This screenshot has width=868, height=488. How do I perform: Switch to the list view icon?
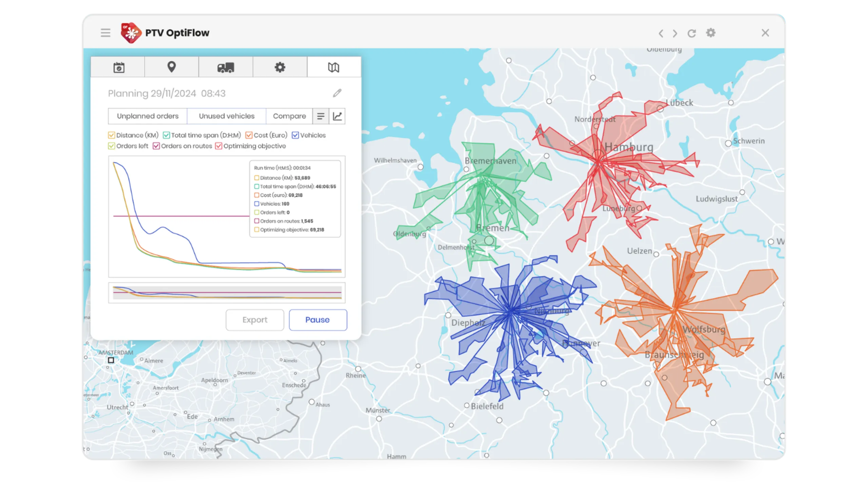[x=321, y=116]
